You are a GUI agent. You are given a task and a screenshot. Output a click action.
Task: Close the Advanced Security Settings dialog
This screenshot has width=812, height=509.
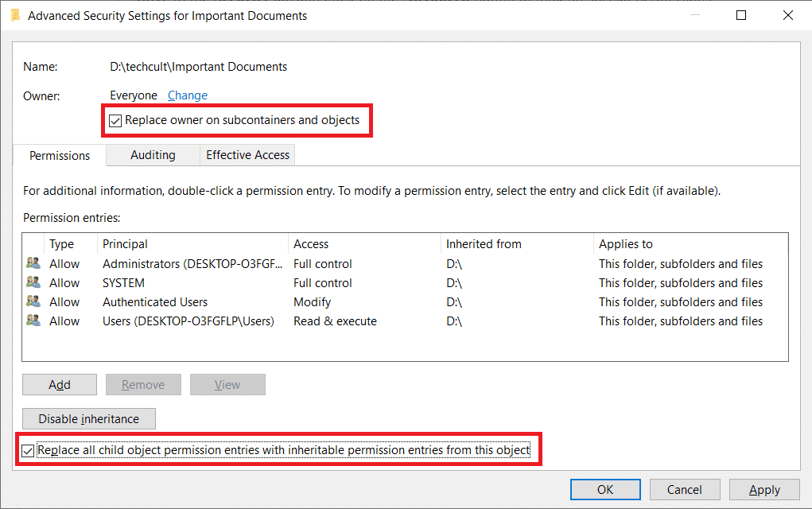tap(787, 16)
